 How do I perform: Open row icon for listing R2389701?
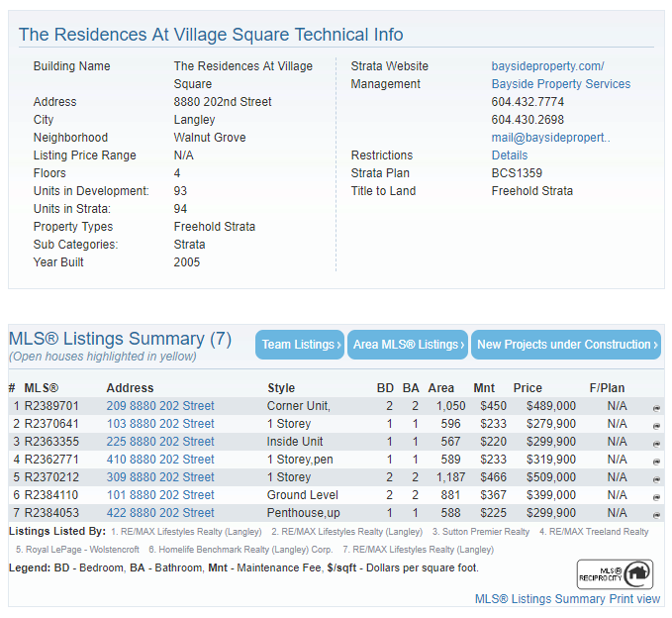[656, 408]
